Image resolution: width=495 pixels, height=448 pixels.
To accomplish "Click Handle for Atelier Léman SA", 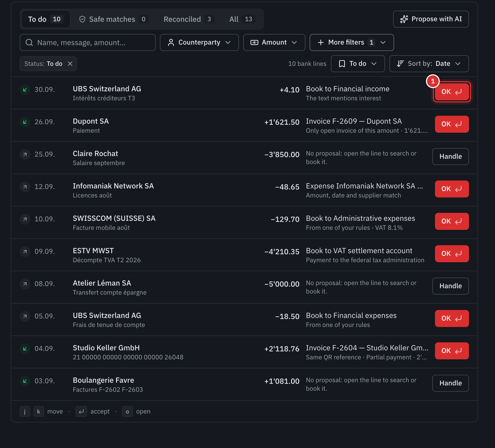I will (x=450, y=286).
